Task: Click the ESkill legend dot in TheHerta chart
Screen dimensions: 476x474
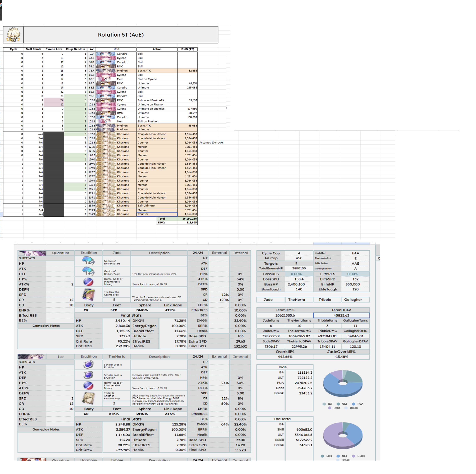Action: coord(353,456)
